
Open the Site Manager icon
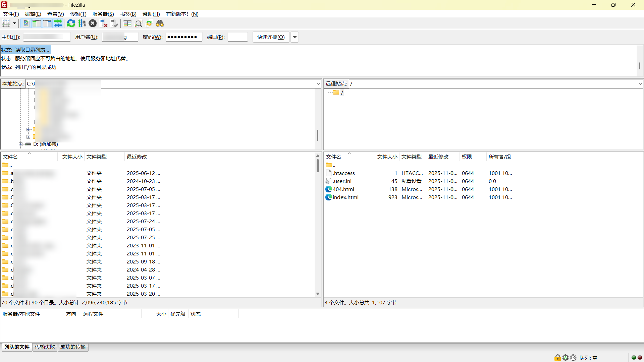6,23
